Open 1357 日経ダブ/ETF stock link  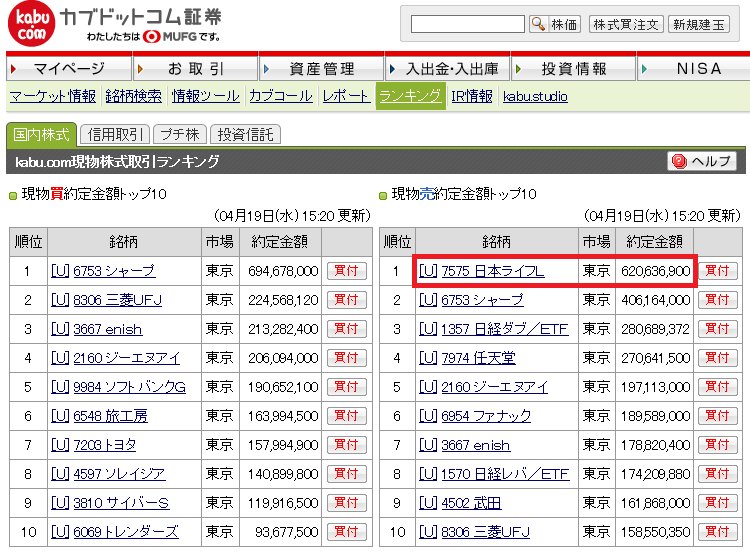click(x=505, y=329)
